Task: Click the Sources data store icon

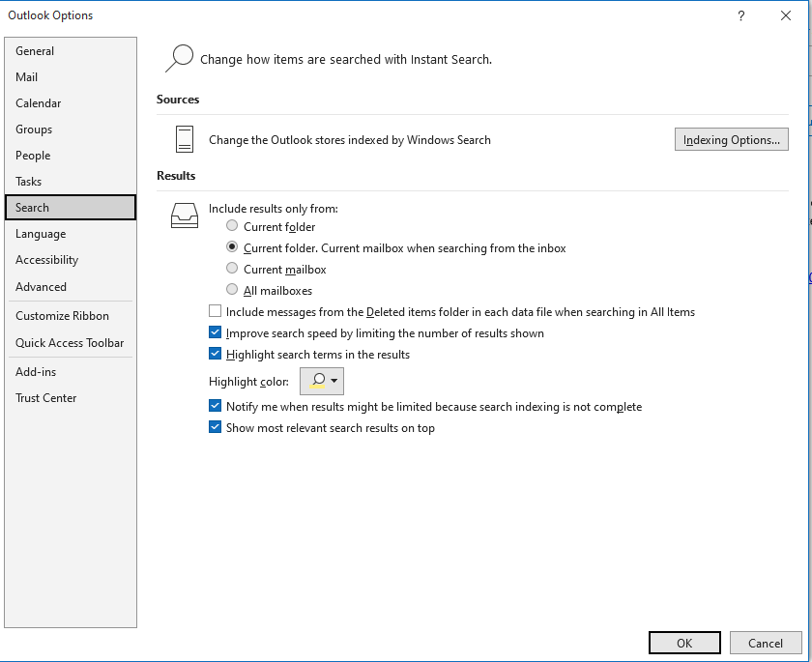Action: point(184,139)
